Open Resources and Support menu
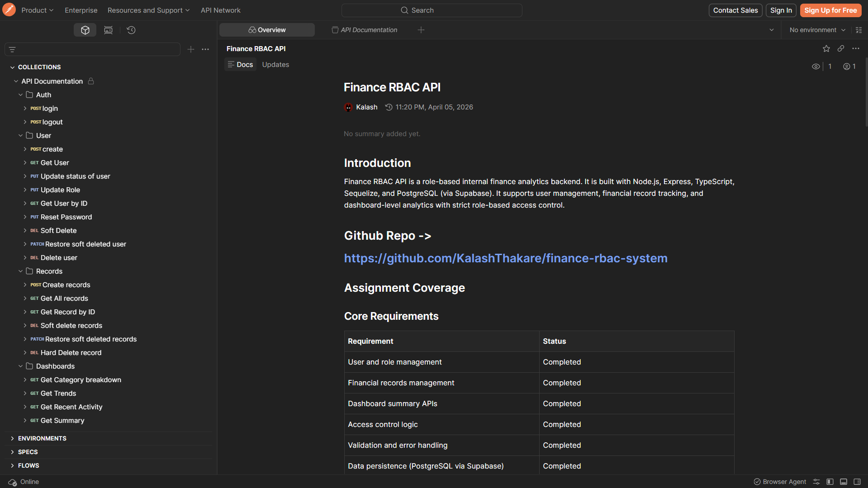Viewport: 868px width, 488px height. click(148, 10)
